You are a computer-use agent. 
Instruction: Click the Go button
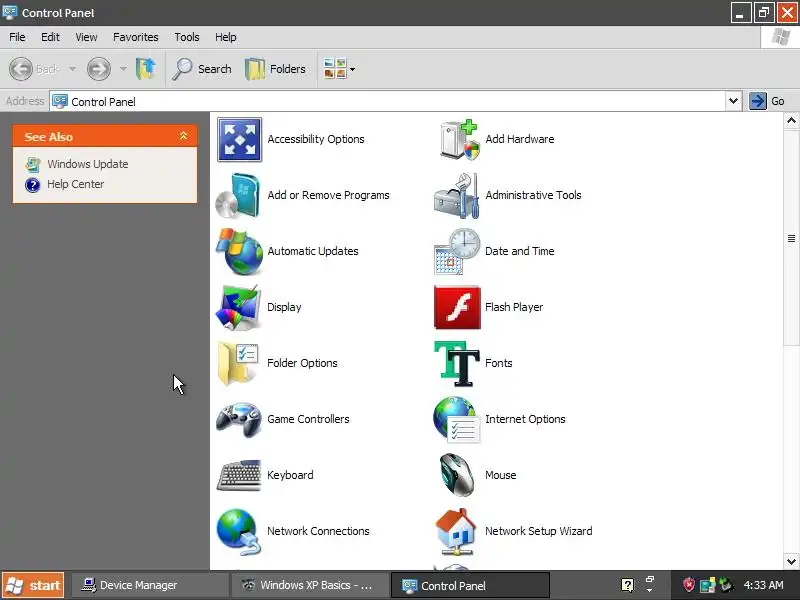tap(767, 101)
